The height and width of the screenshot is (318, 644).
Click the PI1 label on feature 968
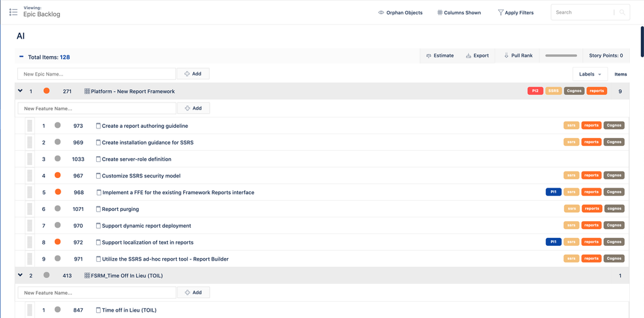pyautogui.click(x=554, y=192)
